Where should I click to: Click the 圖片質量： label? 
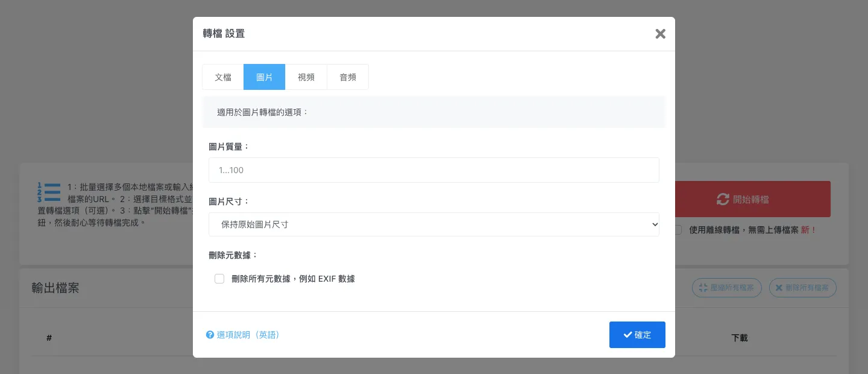point(229,147)
